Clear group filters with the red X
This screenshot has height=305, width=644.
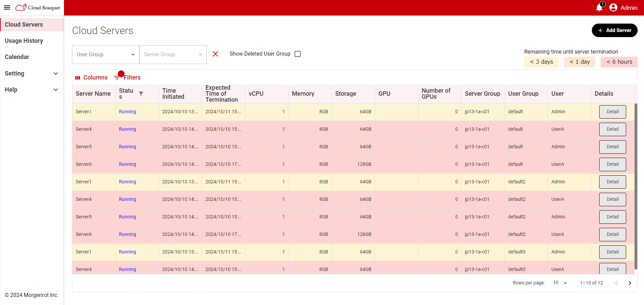click(215, 54)
